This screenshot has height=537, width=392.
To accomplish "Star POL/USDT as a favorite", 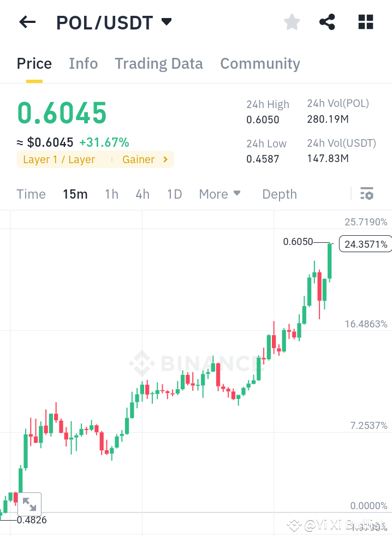I will 292,22.
